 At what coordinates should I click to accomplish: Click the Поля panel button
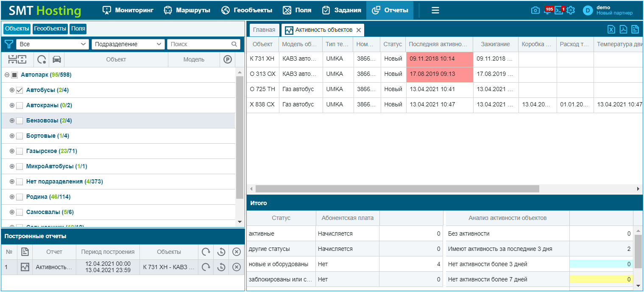[78, 29]
